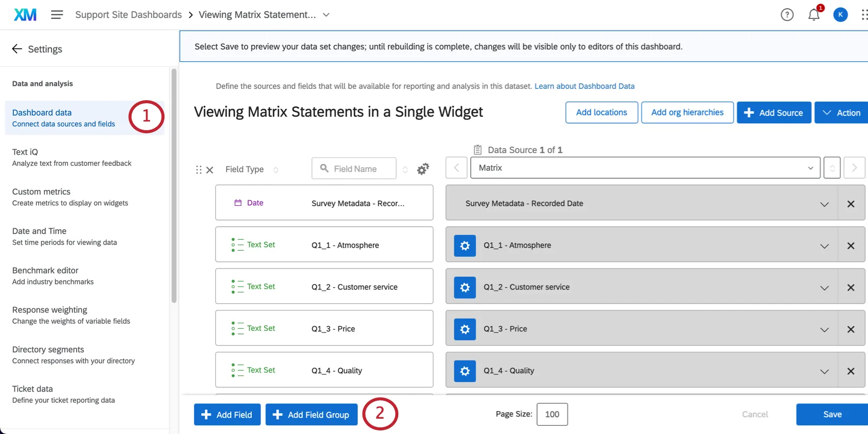Open the notifications bell
868x434 pixels.
click(813, 15)
